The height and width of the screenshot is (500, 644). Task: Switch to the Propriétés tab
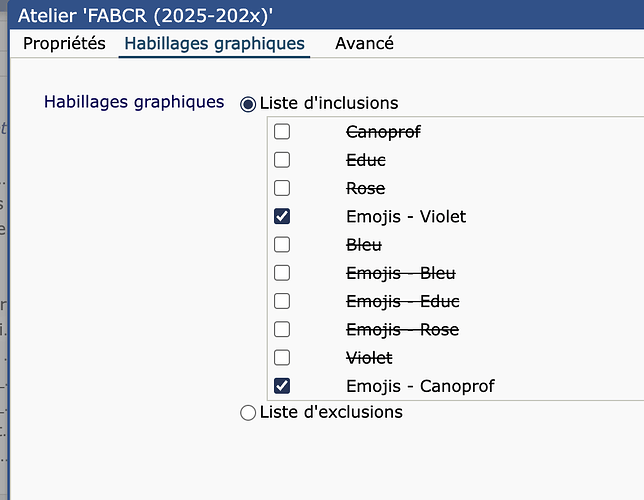pyautogui.click(x=64, y=43)
